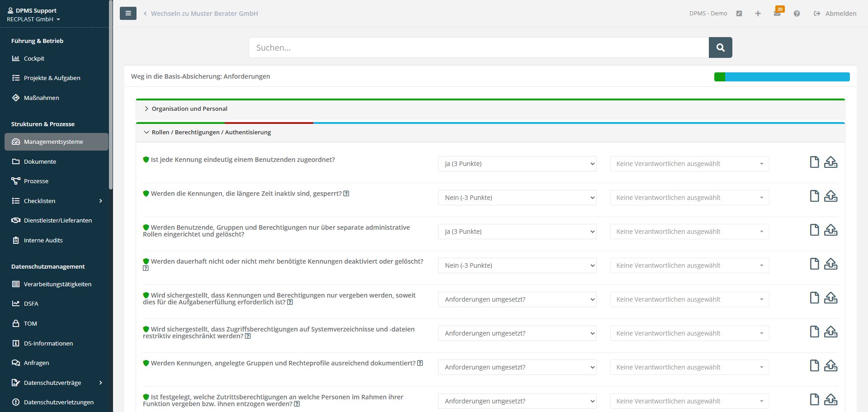Toggle the hamburger sidebar menu button

[x=128, y=14]
